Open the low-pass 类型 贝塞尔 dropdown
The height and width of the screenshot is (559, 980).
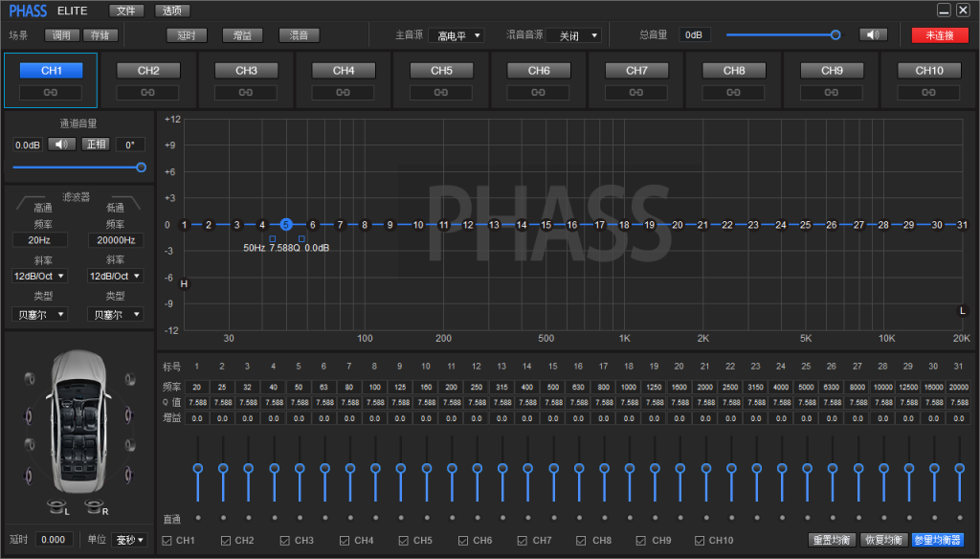(x=115, y=315)
